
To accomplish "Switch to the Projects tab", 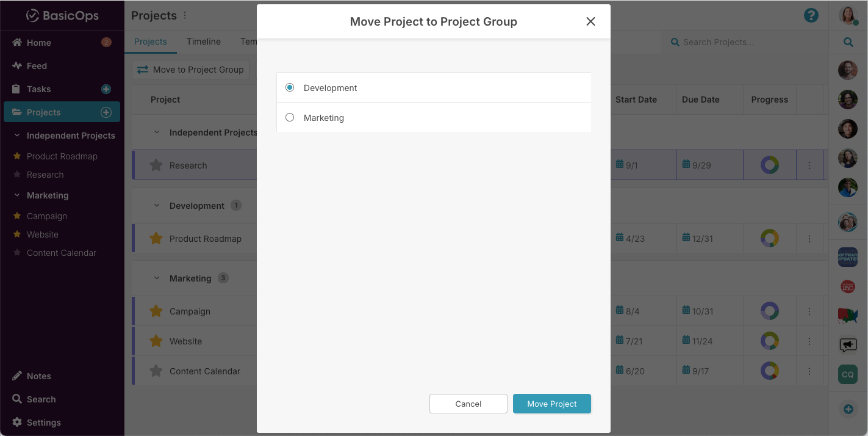I will tap(151, 42).
